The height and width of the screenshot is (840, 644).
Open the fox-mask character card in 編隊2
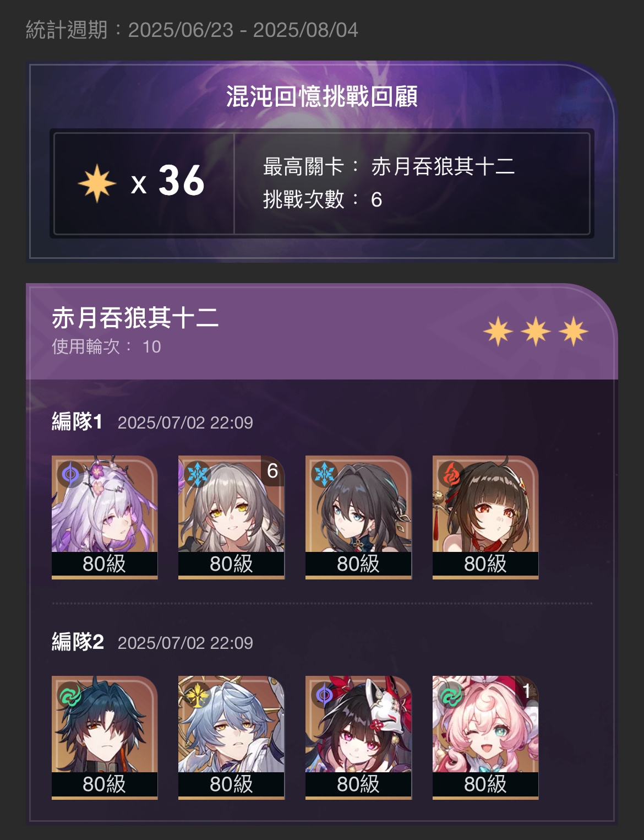358,738
